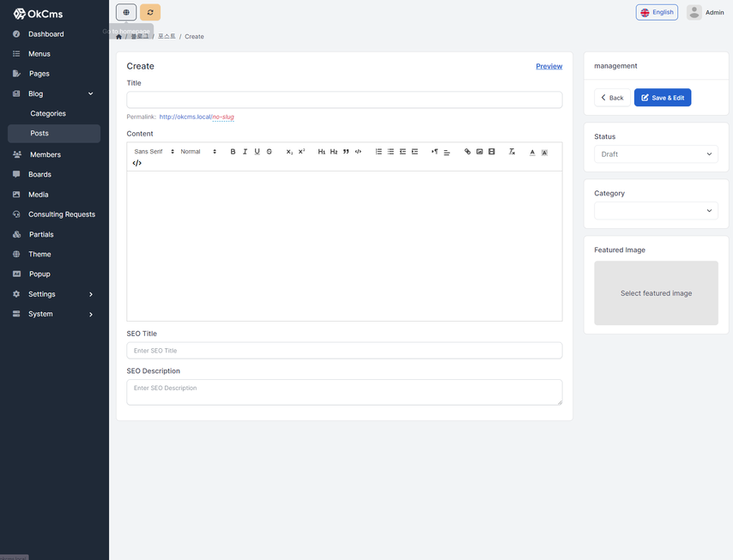
Task: Open Categories in the Blog submenu
Action: pos(48,113)
